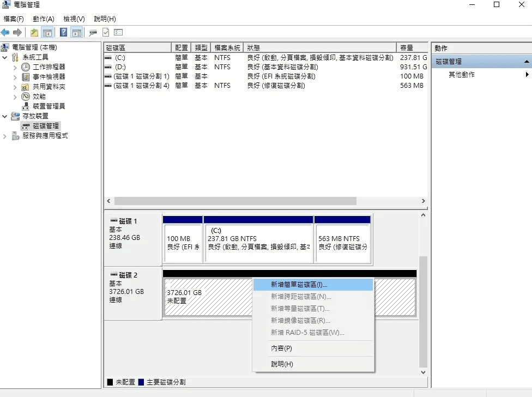This screenshot has height=397, width=532.
Task: Click the blue 主要磁碟分割 legend swatch
Action: (x=141, y=382)
